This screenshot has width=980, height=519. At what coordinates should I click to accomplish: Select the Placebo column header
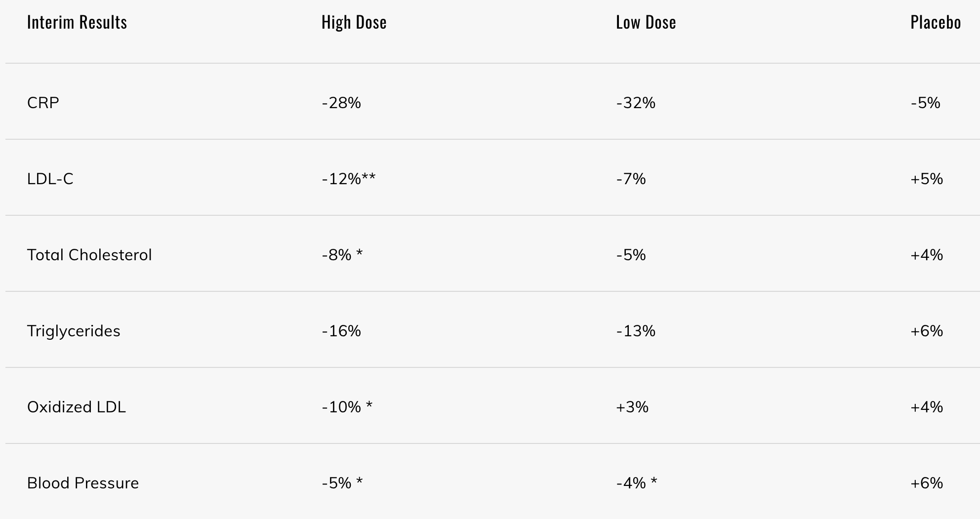(936, 22)
